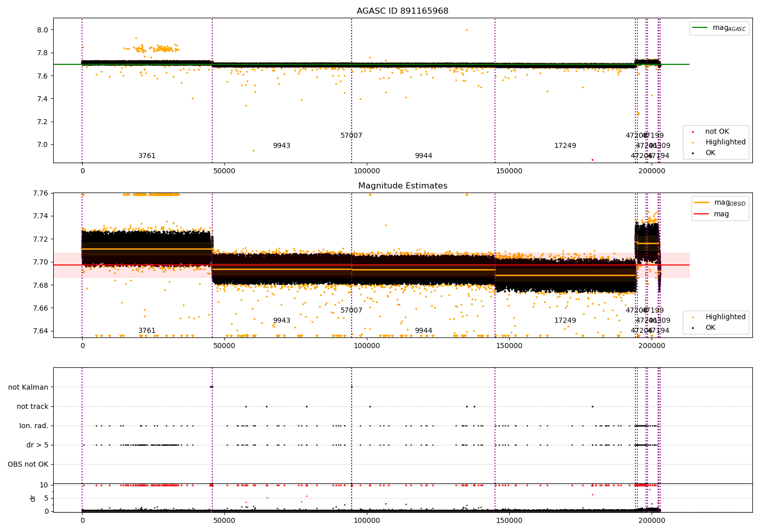
Task: Click obsid label 3761 in Magnitude Estimates plot
Action: point(147,331)
